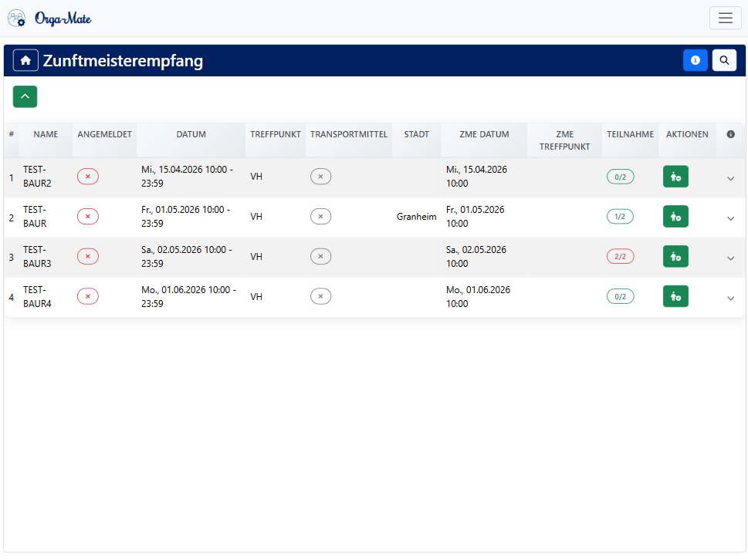Select the Granheim city cell
748x560 pixels.
416,217
